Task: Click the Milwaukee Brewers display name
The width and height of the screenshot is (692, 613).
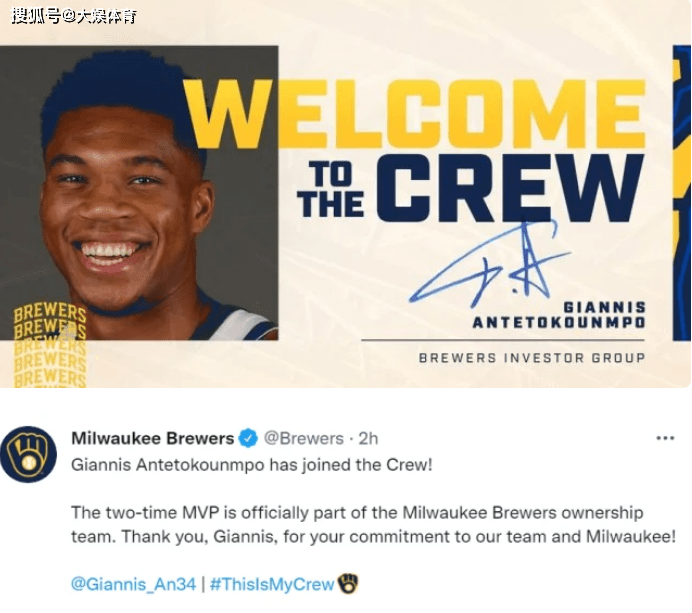Action: (x=152, y=438)
